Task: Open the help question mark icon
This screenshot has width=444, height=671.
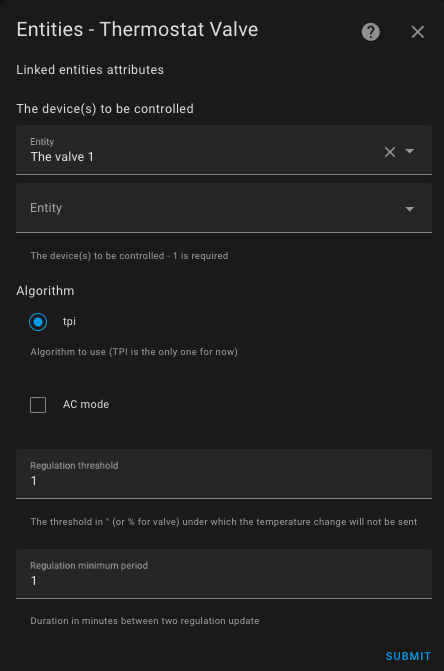Action: point(370,32)
